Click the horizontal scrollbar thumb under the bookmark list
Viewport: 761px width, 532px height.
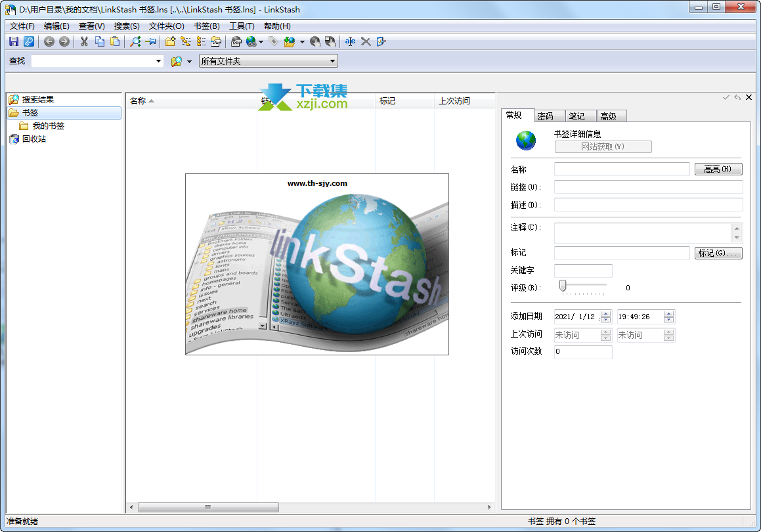tap(208, 507)
